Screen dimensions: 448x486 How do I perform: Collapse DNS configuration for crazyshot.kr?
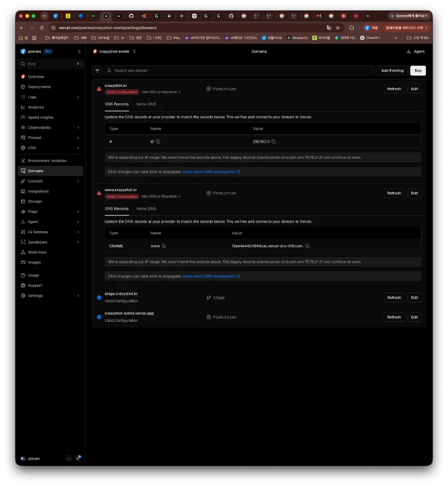161,92
